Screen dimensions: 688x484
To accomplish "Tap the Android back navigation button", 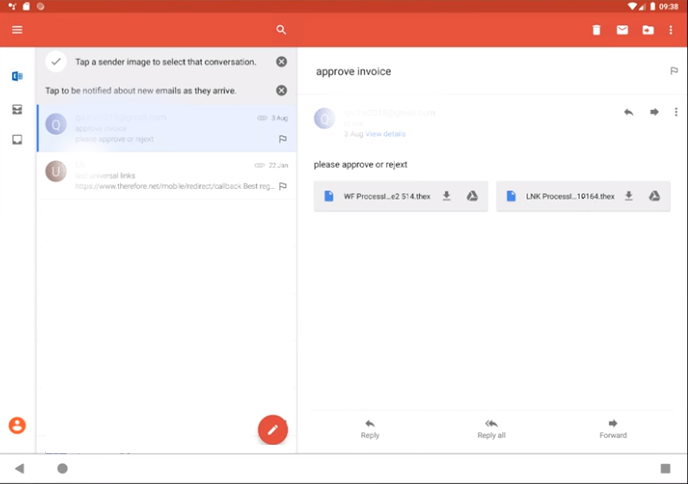I will [x=19, y=468].
